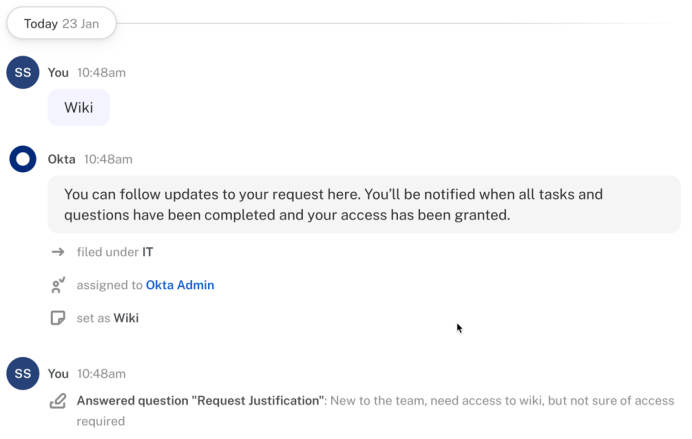Click the assignee icon before "assigned to"
This screenshot has width=692, height=439.
point(58,285)
